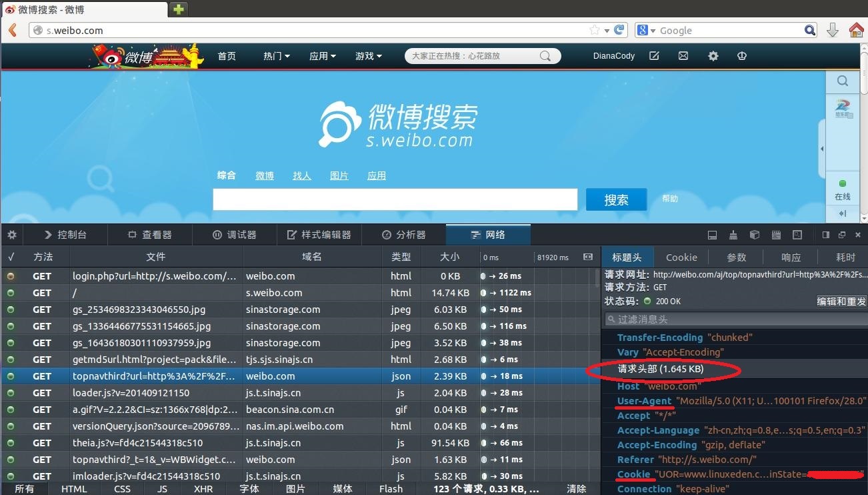Select the topnavthird?url= json request row

click(x=154, y=376)
